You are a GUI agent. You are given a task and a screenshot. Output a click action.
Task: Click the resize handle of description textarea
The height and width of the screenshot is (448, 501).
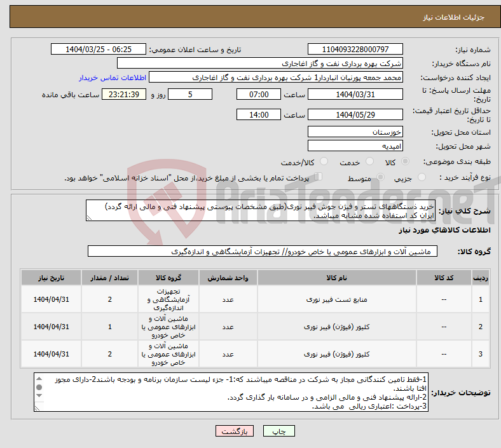click(x=89, y=218)
